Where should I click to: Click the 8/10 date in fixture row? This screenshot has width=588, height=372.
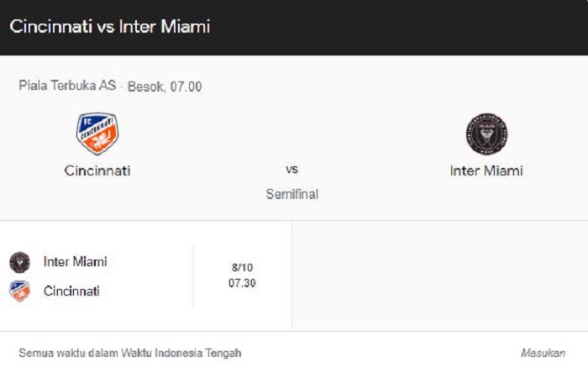pos(242,267)
